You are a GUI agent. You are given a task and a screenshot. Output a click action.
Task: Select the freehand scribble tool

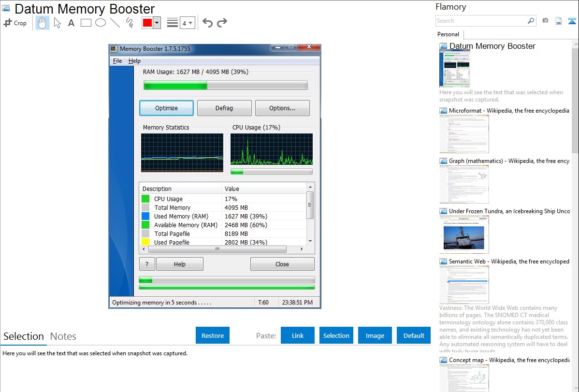pyautogui.click(x=130, y=23)
